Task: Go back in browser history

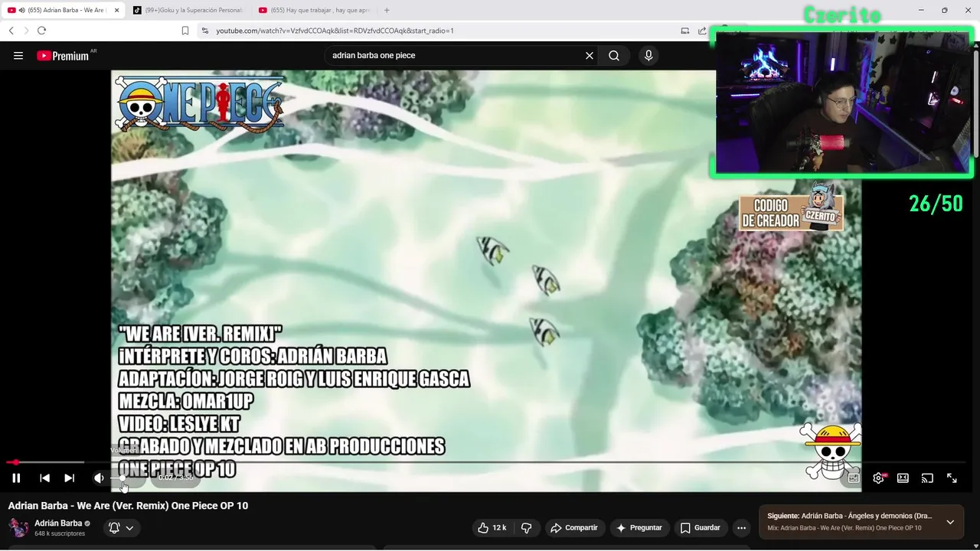Action: tap(11, 31)
